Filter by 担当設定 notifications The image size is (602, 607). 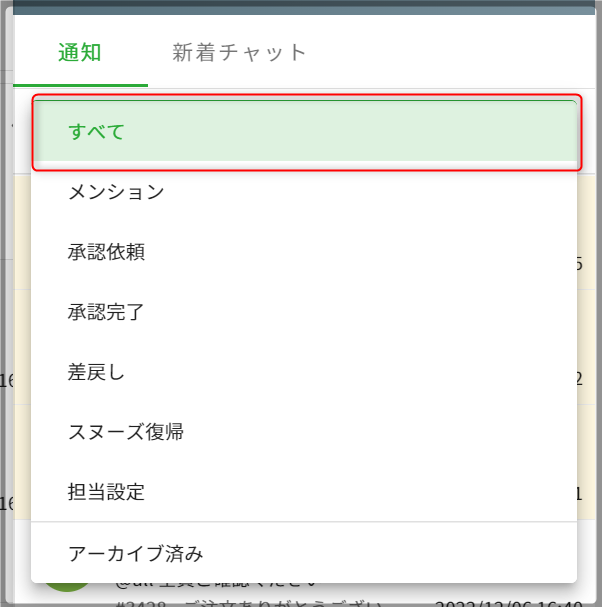pos(106,492)
